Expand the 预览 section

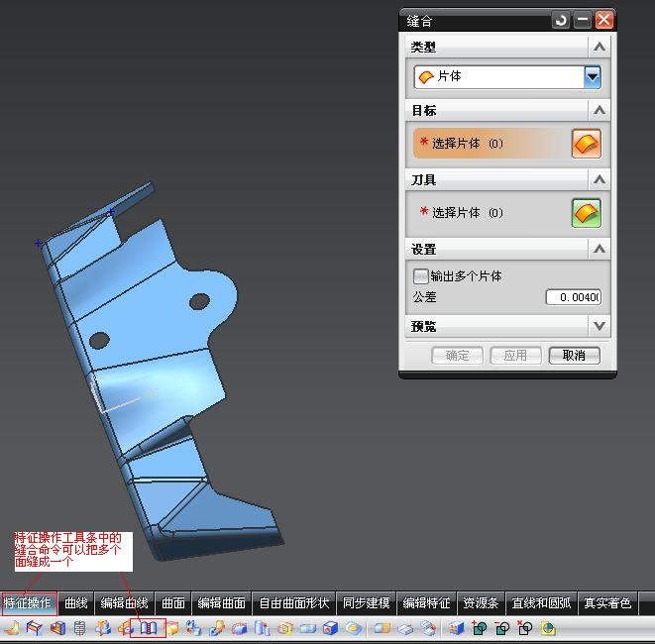[600, 326]
